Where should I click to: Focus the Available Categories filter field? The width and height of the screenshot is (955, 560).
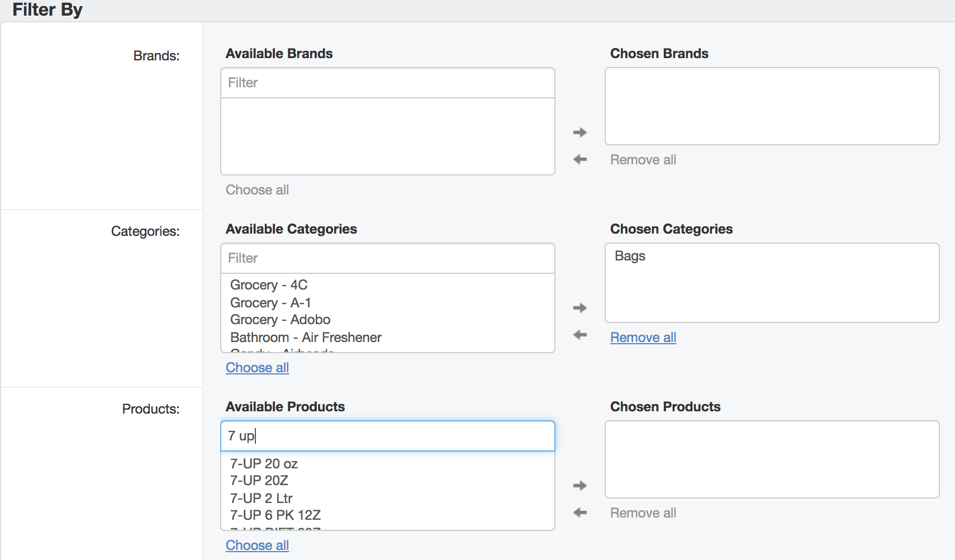(388, 258)
